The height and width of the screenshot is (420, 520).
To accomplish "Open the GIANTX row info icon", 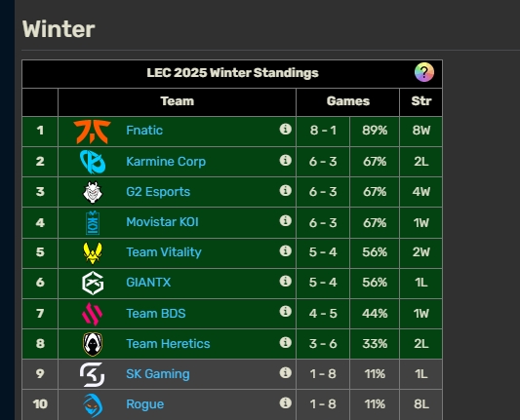I will [x=285, y=281].
